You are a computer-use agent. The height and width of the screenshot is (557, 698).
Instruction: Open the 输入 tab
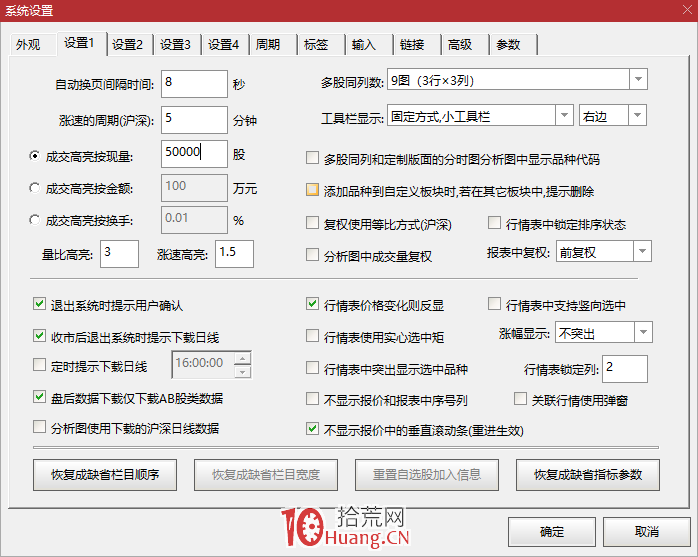[x=369, y=45]
